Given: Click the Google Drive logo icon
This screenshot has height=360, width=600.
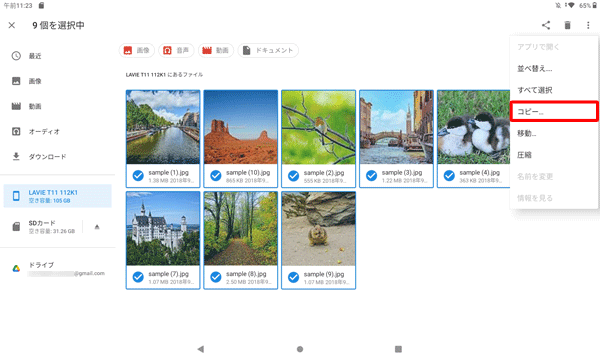Looking at the screenshot, I should [16, 269].
